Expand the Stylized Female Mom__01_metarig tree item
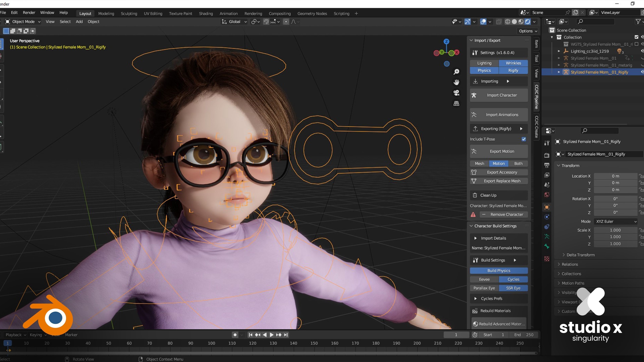The image size is (644, 362). tap(559, 65)
